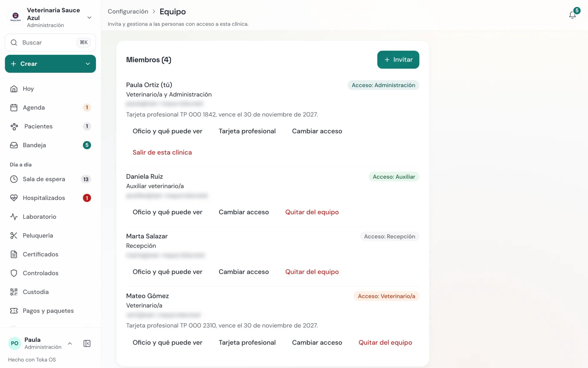The image size is (588, 368).
Task: Click the search magnifier icon
Action: [x=14, y=42]
